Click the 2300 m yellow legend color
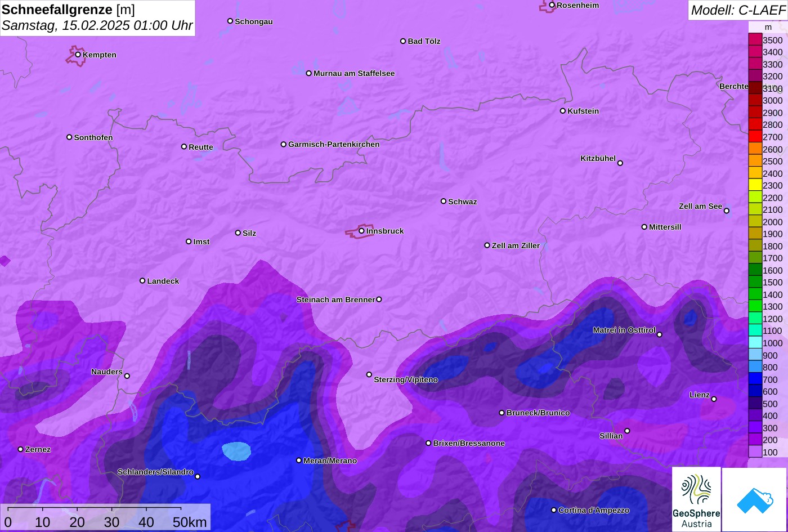This screenshot has height=532, width=788. pyautogui.click(x=755, y=185)
